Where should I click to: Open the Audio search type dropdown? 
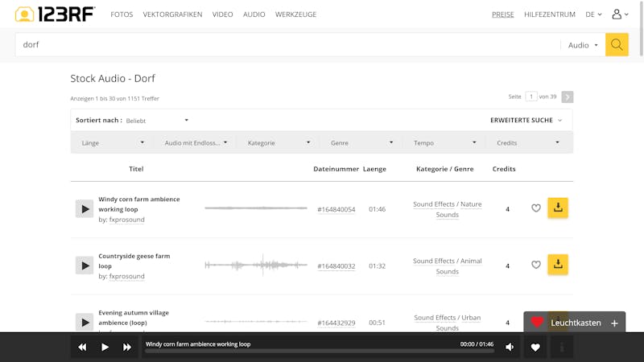(583, 45)
